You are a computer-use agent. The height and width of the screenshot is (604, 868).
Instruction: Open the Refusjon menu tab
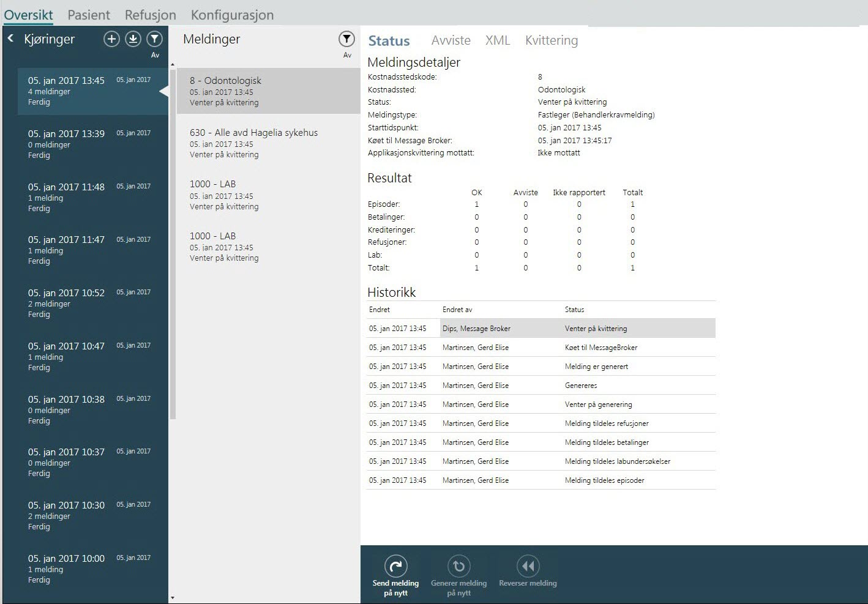(x=150, y=15)
